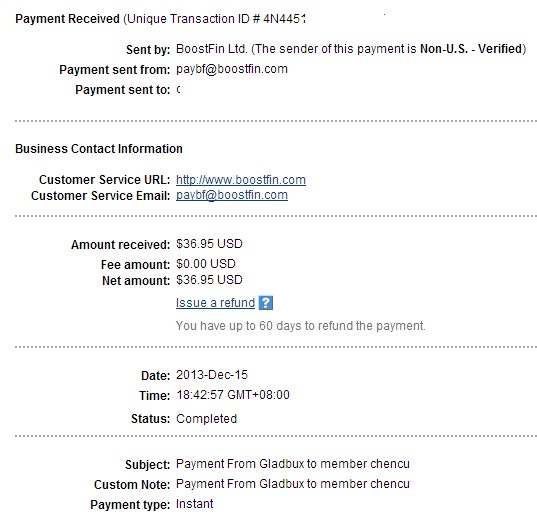Click the Fee amount value $0.00 USD
This screenshot has height=520, width=537.
206,264
